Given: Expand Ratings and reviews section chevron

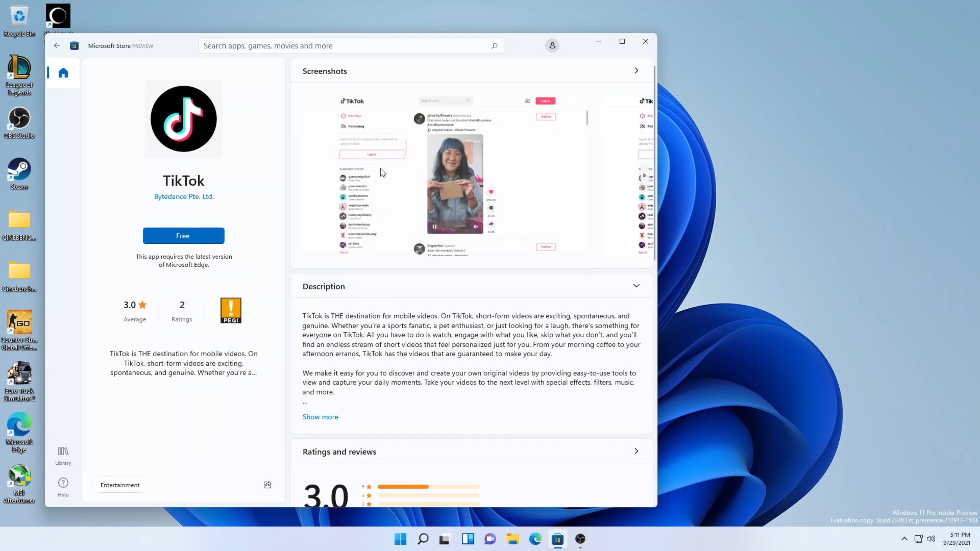Looking at the screenshot, I should (636, 451).
